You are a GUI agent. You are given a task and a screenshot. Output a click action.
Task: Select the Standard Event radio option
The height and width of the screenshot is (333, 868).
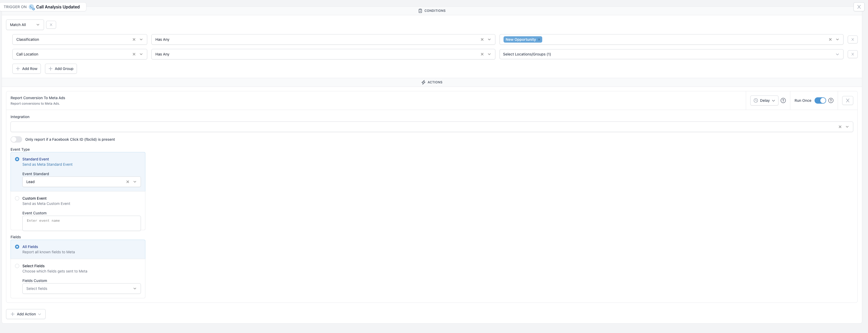point(17,159)
